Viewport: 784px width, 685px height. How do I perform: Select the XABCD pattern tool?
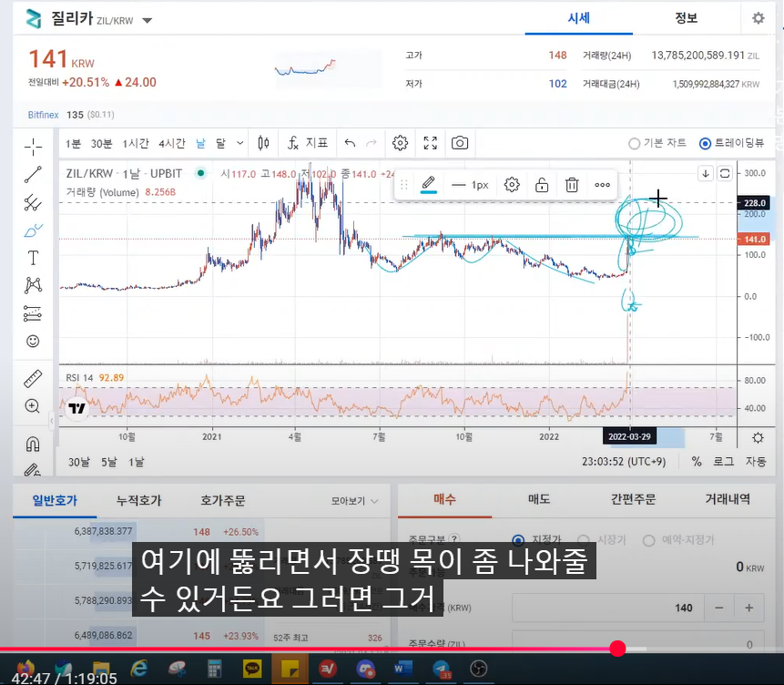coord(33,285)
